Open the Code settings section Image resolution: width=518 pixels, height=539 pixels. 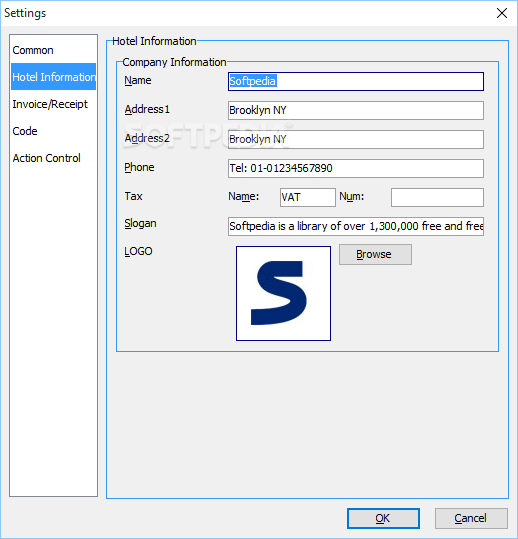(x=53, y=131)
